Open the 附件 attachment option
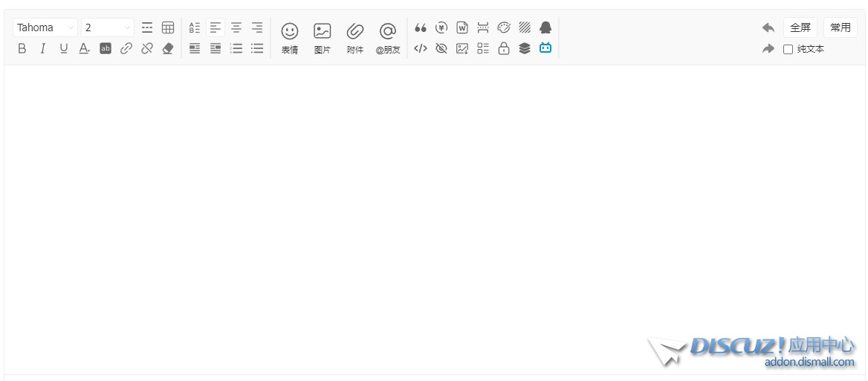The height and width of the screenshot is (381, 868). [x=355, y=38]
